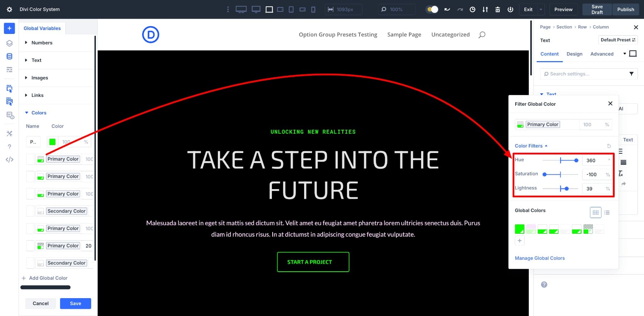
Task: Open the Advanced tab
Action: coord(602,54)
